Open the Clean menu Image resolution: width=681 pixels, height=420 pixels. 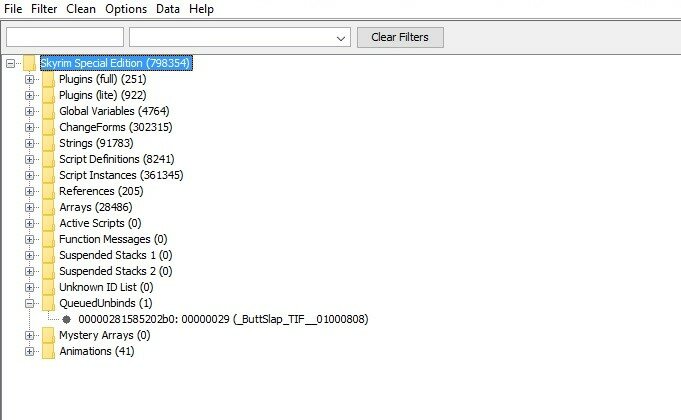81,9
